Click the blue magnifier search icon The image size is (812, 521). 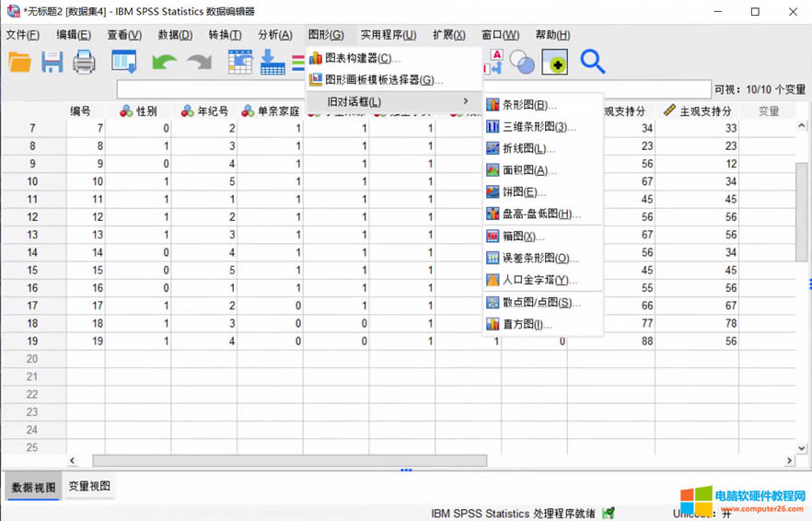tap(593, 62)
